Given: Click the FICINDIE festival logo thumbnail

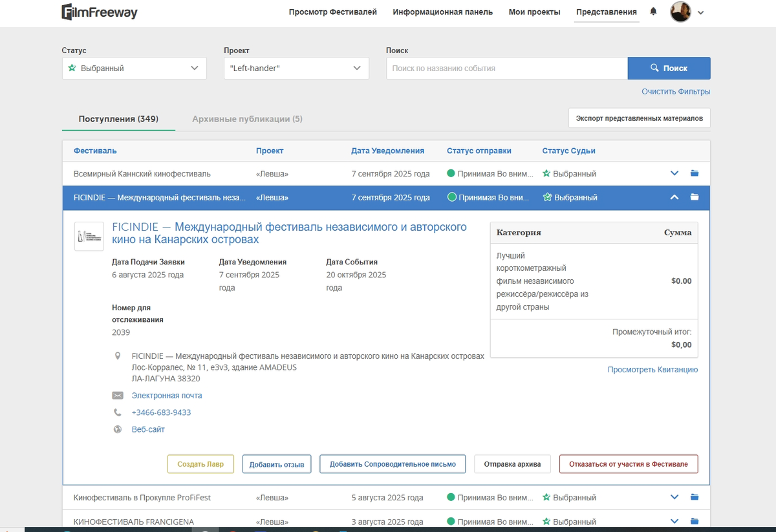Looking at the screenshot, I should click(89, 236).
